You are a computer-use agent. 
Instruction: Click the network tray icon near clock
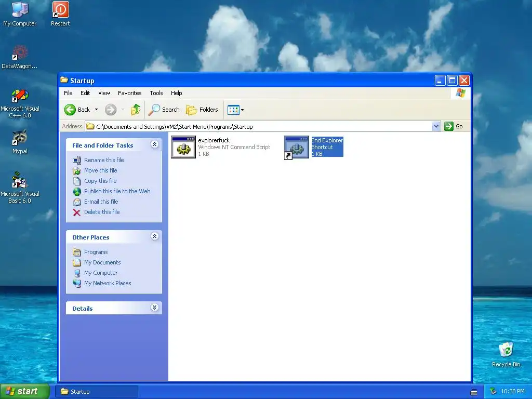[493, 392]
